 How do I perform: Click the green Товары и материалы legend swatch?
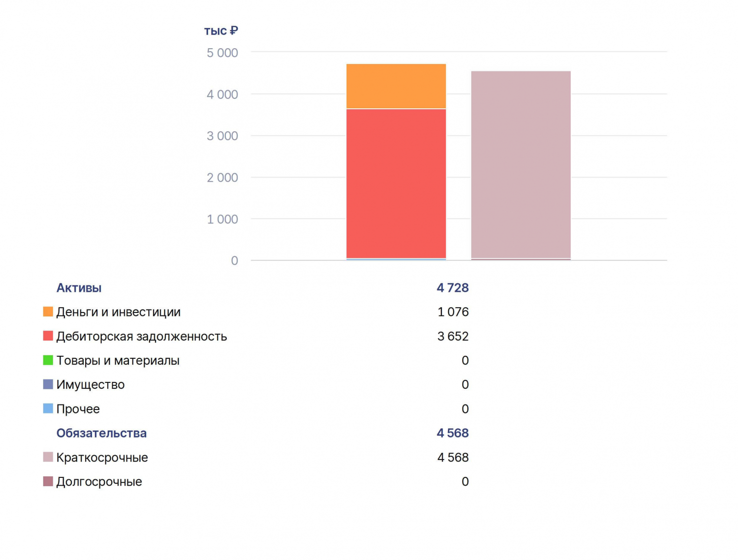[48, 360]
